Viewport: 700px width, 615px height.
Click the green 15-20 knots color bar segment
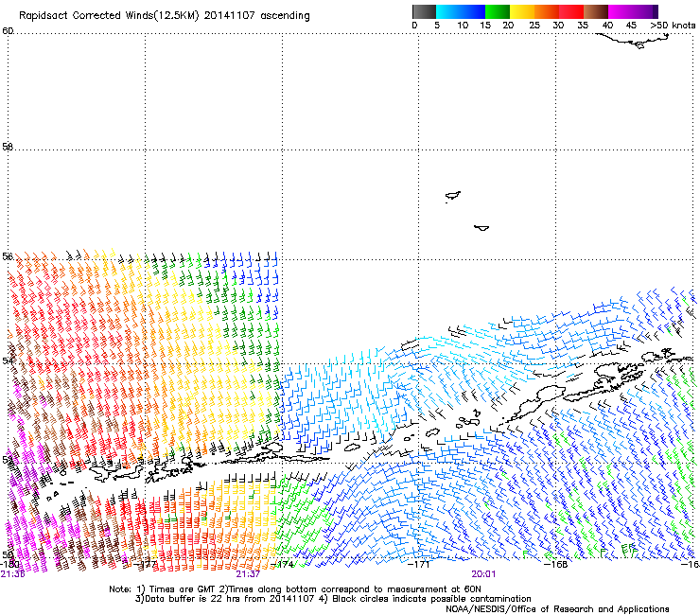[498, 11]
